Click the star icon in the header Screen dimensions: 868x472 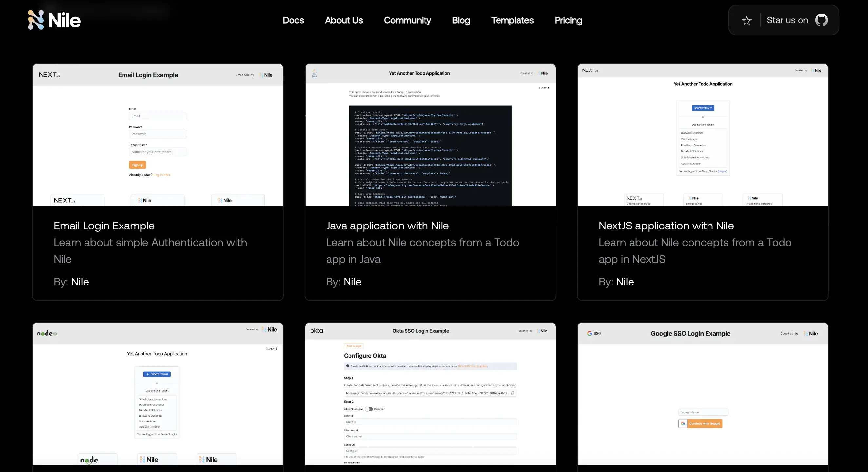747,20
